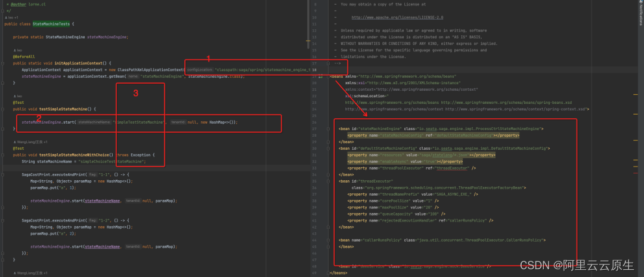Click the getBean "stateMachineEngine" string
Screen dimensions: 644x277
163,76
